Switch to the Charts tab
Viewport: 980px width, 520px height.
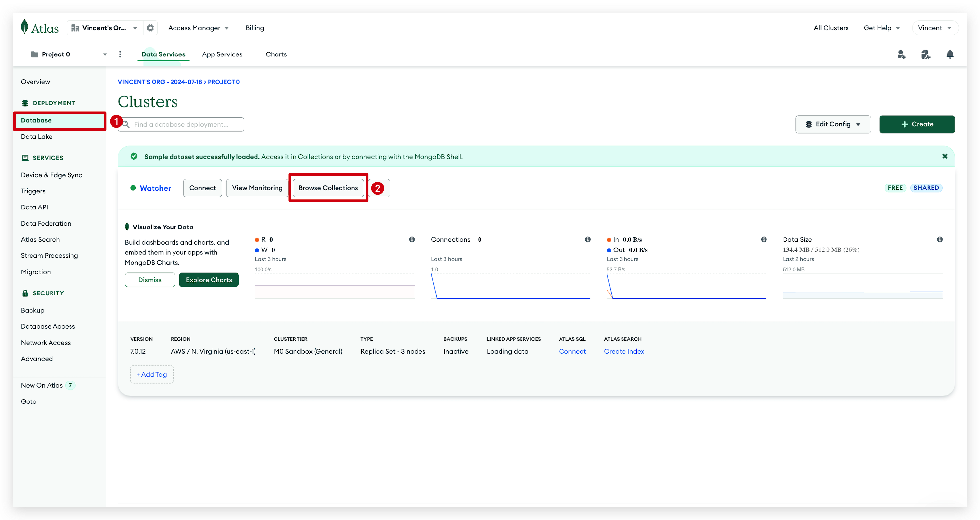pyautogui.click(x=276, y=54)
